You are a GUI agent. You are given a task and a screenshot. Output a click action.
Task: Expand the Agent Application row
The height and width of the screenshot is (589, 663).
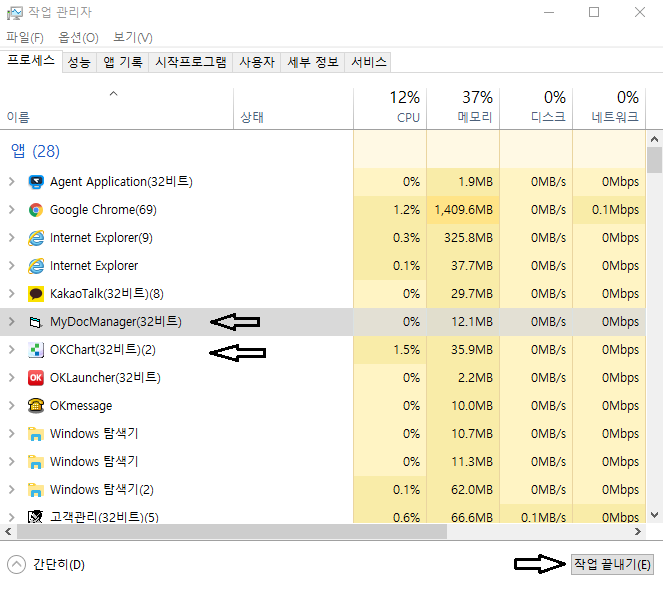[12, 182]
